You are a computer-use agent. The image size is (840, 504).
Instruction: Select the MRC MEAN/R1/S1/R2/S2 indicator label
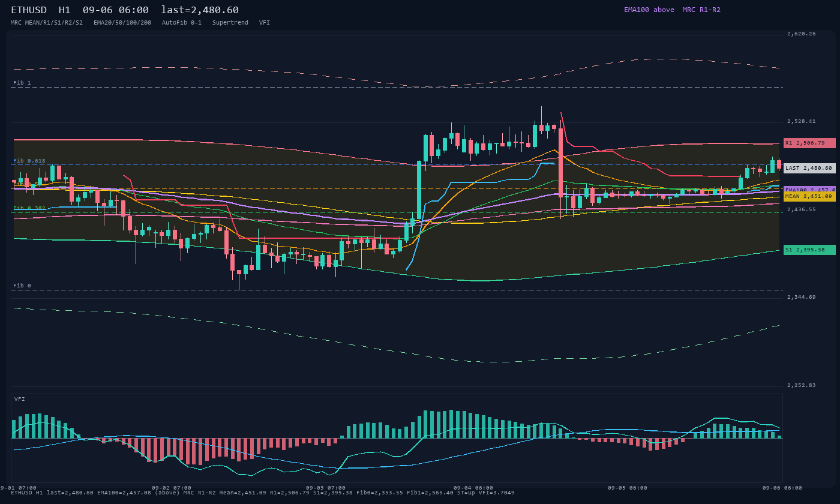[47, 23]
